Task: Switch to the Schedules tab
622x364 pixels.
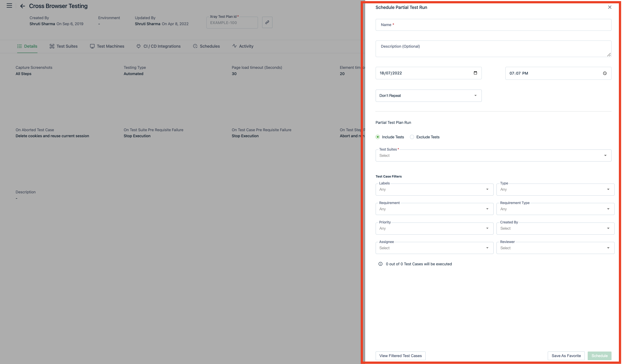Action: click(x=209, y=46)
